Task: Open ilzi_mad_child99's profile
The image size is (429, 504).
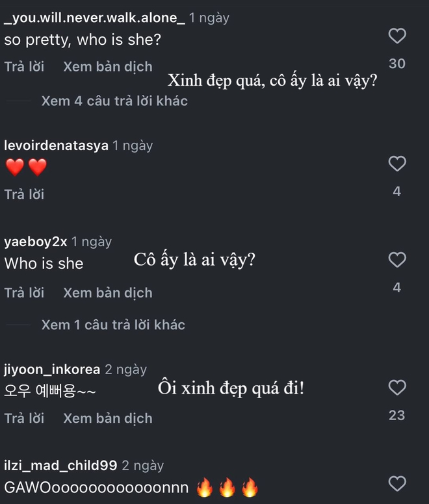Action: coord(60,466)
